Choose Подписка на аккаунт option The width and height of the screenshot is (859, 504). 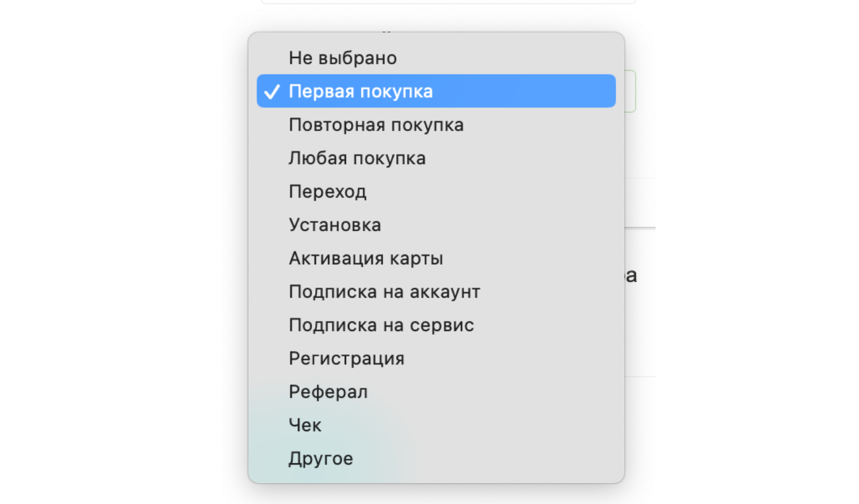[384, 292]
